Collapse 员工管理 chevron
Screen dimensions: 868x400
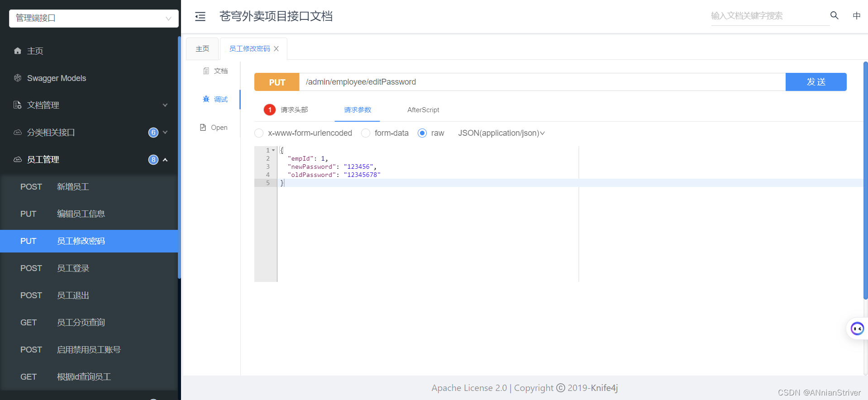click(x=165, y=159)
